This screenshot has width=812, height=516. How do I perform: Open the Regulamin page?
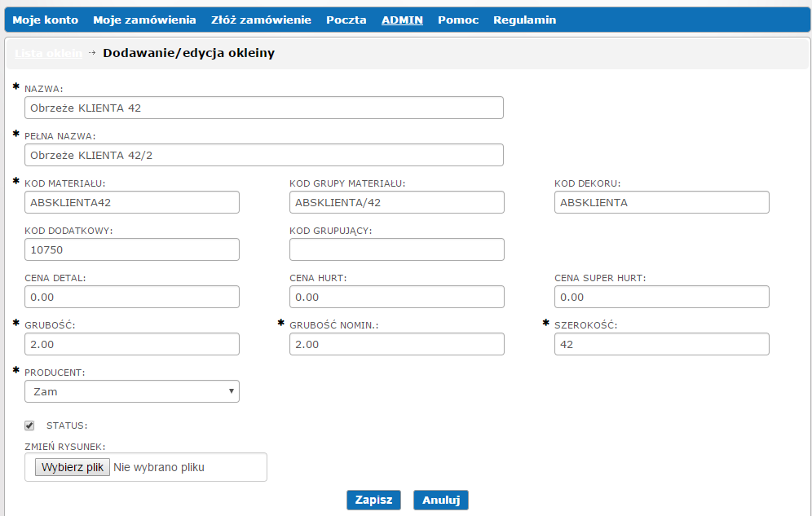click(524, 20)
